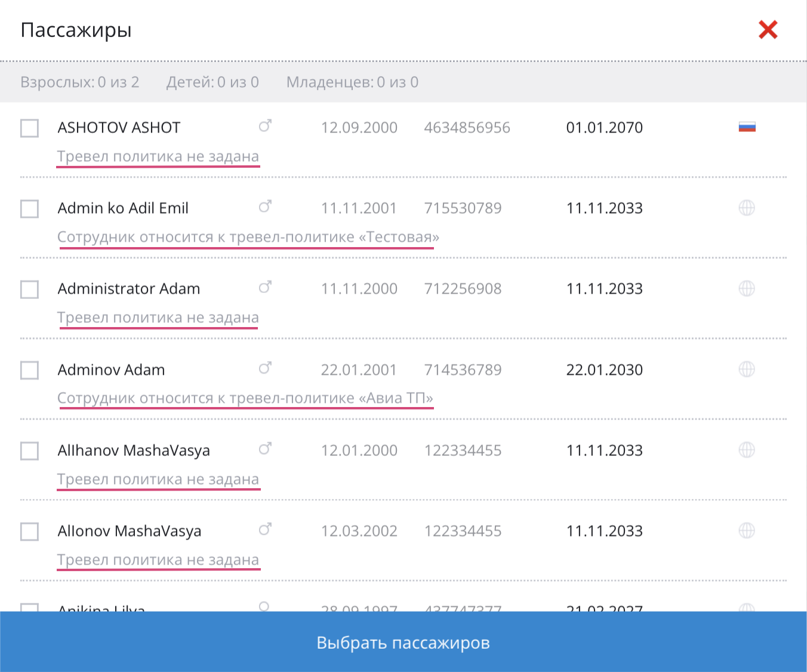Click the globe icon in Allonov MashaVasya row

coord(747,531)
